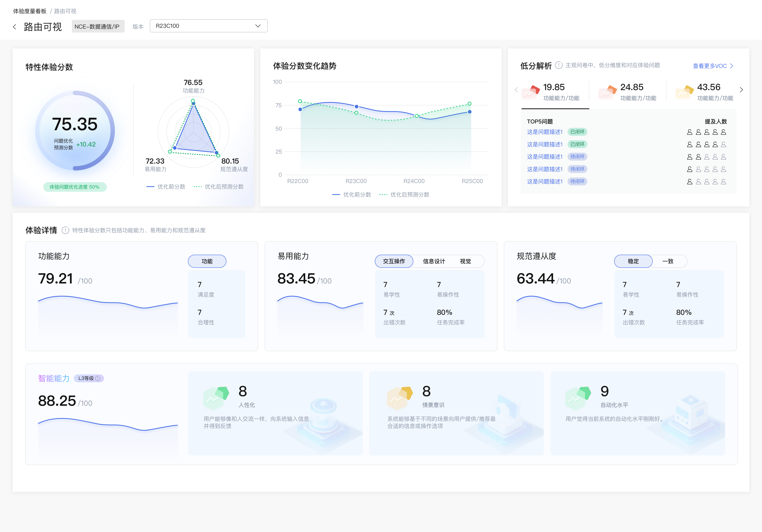Viewport: 762px width, 532px height.
Task: Switch to 交互操作 tab in 易用能力
Action: (x=394, y=261)
